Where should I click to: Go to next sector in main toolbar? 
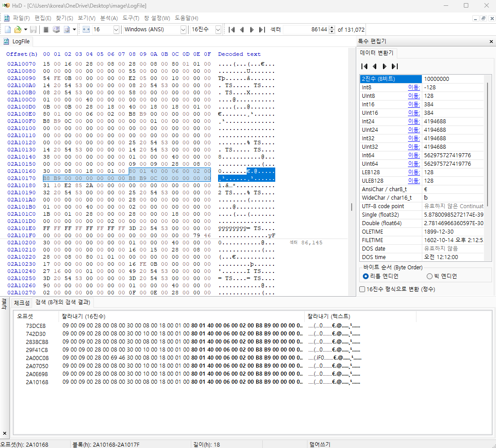[x=252, y=29]
